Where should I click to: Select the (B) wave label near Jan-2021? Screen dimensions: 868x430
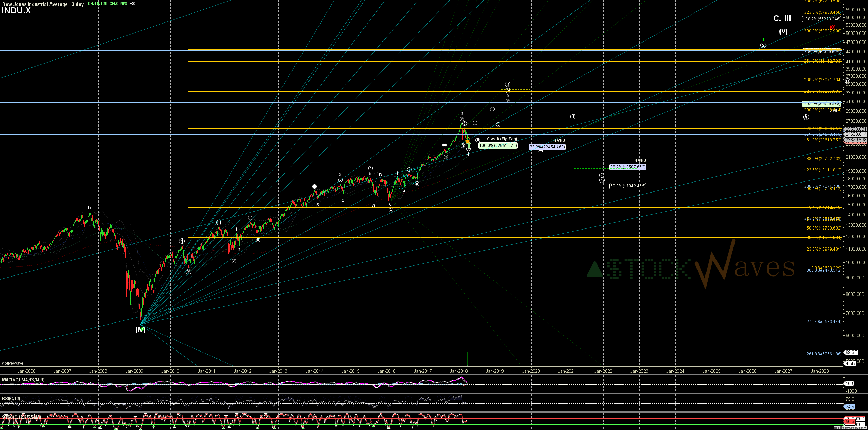coord(573,116)
